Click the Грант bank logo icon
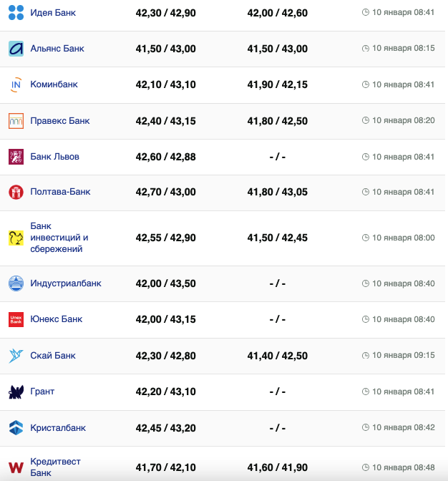Image resolution: width=448 pixels, height=481 pixels. 16,392
